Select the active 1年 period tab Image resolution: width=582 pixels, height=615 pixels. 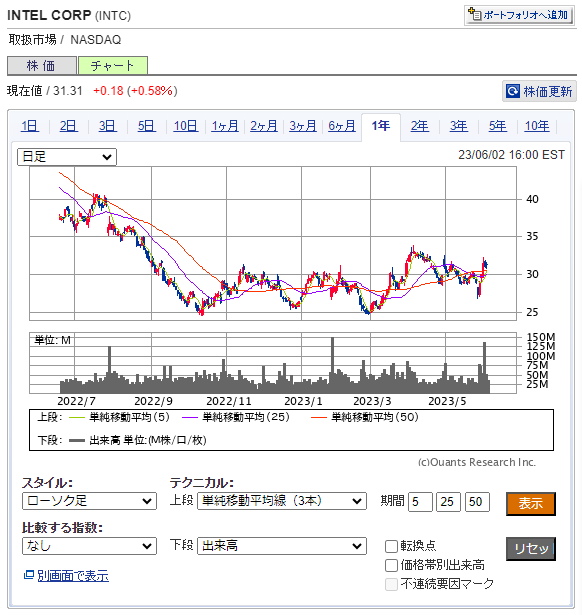tap(381, 126)
